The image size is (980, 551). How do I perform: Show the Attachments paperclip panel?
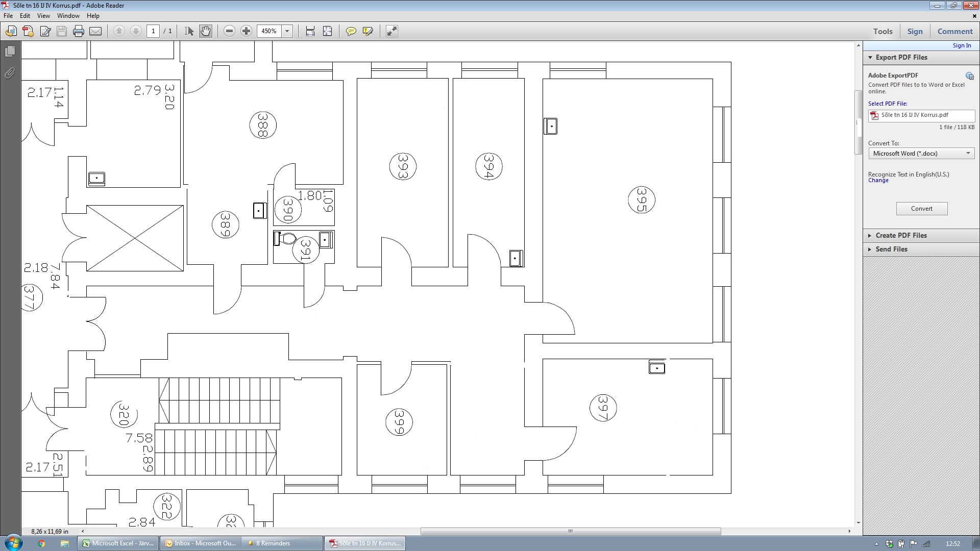coord(10,73)
